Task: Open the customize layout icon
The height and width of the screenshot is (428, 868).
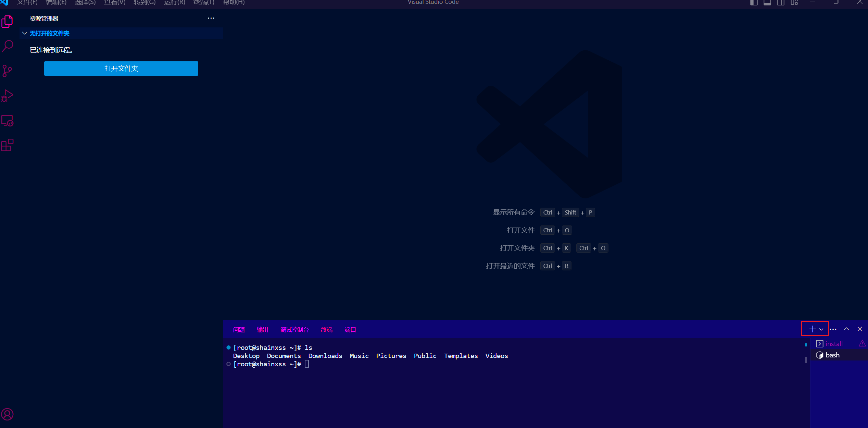Action: click(x=794, y=3)
